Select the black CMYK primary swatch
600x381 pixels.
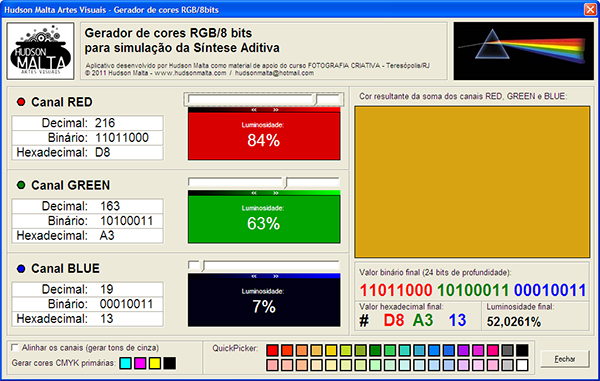click(170, 363)
